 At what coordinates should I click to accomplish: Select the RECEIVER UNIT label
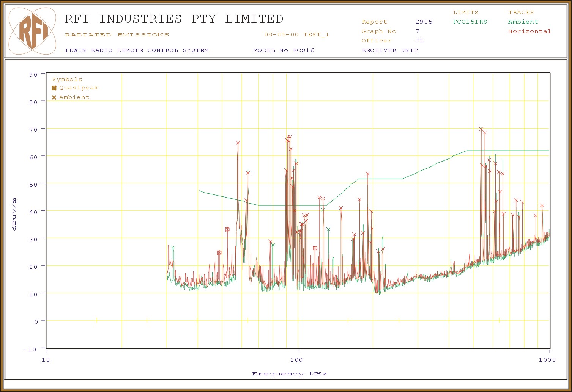click(x=390, y=50)
